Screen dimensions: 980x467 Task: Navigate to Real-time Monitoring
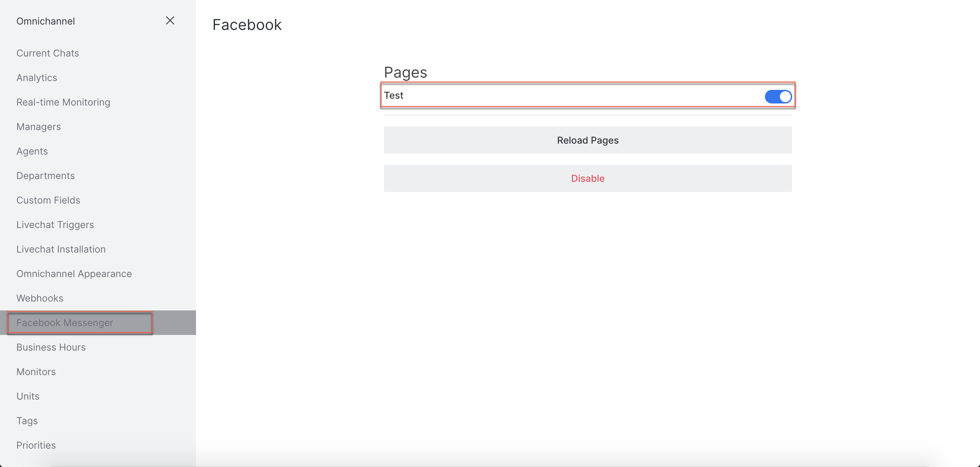(63, 101)
